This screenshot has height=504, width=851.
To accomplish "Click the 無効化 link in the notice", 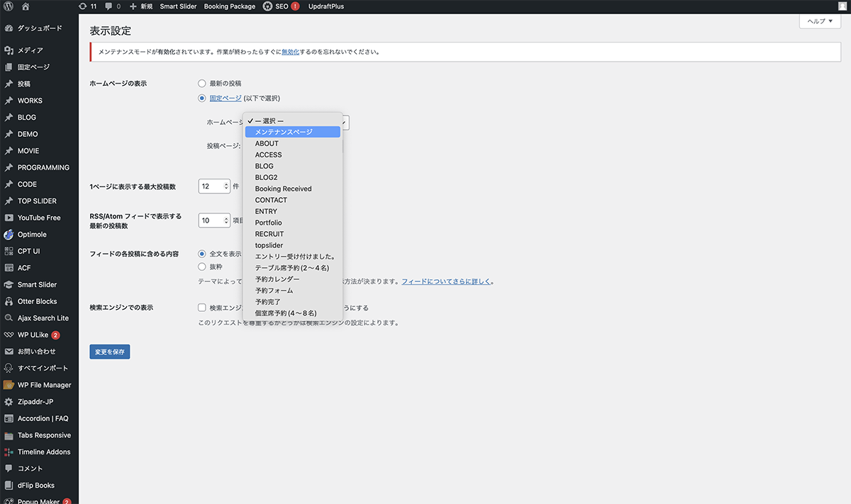I will (290, 52).
